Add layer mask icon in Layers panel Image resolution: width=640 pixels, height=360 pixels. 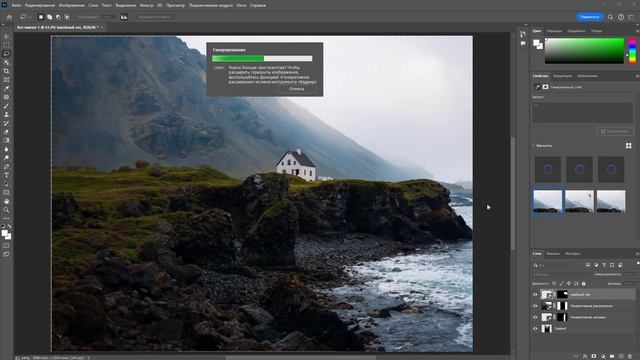click(x=594, y=356)
